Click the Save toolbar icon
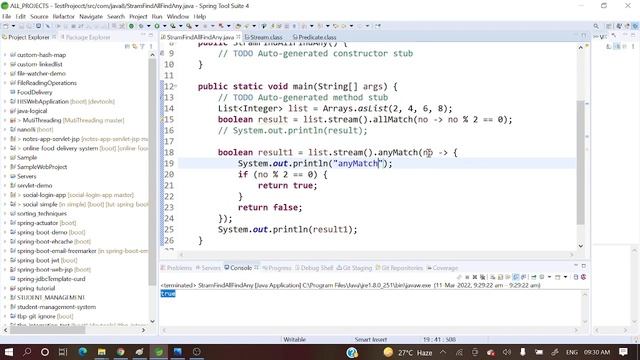This screenshot has height=360, width=640. click(22, 26)
